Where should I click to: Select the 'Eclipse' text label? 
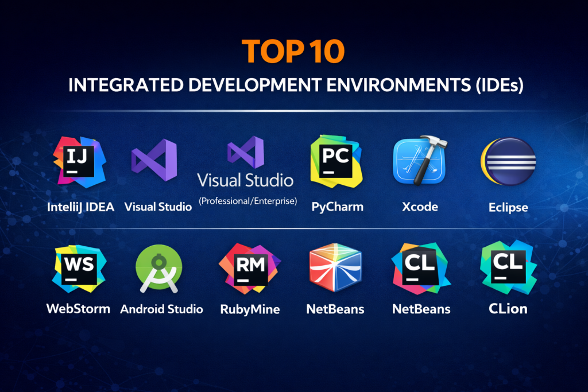tap(508, 207)
